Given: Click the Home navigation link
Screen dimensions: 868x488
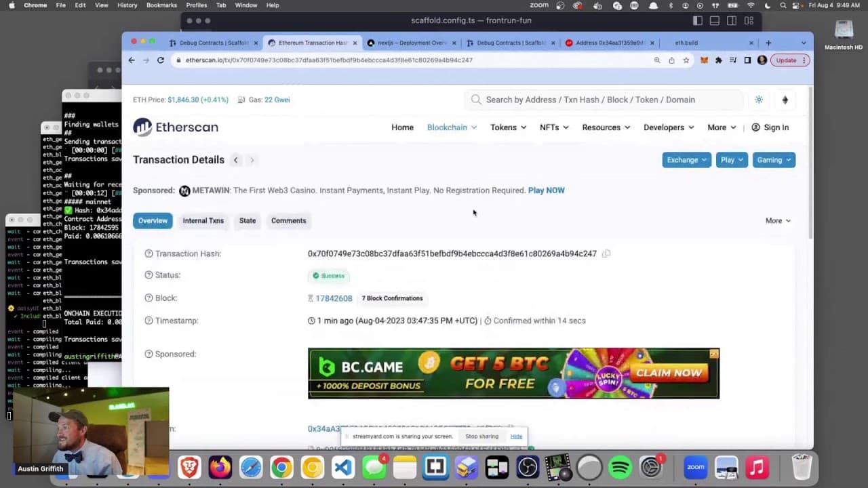Looking at the screenshot, I should coord(402,127).
